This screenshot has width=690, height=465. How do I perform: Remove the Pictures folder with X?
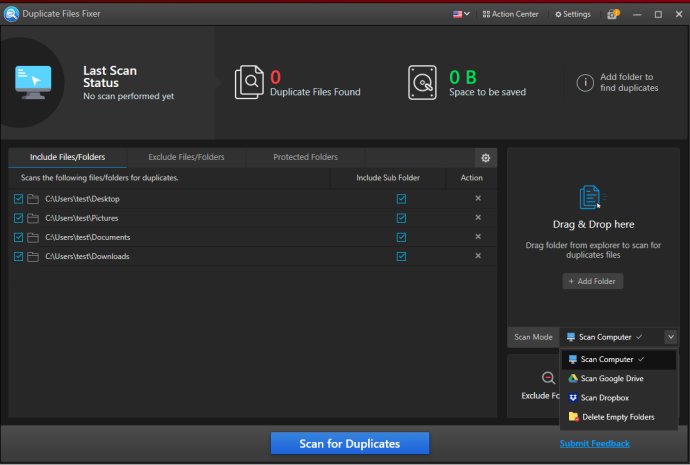click(478, 217)
